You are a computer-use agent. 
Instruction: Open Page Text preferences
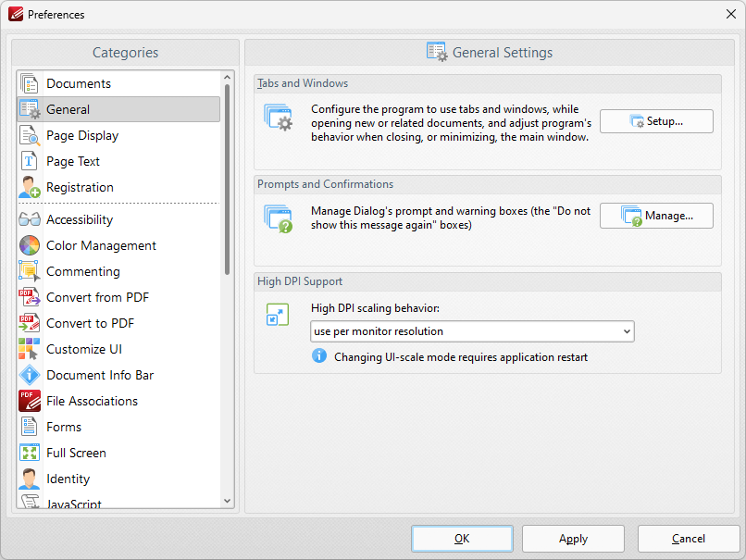tap(119, 161)
